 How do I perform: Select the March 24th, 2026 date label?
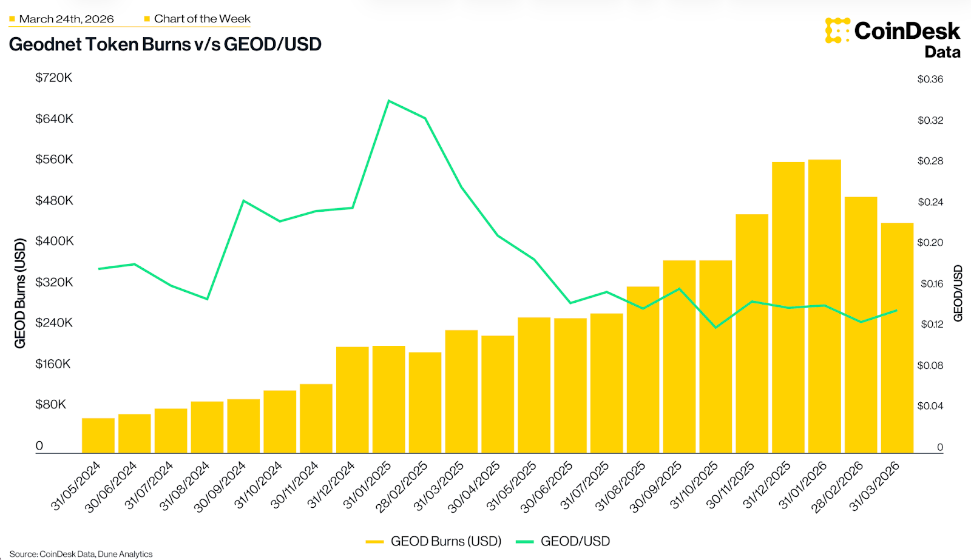[x=66, y=19]
